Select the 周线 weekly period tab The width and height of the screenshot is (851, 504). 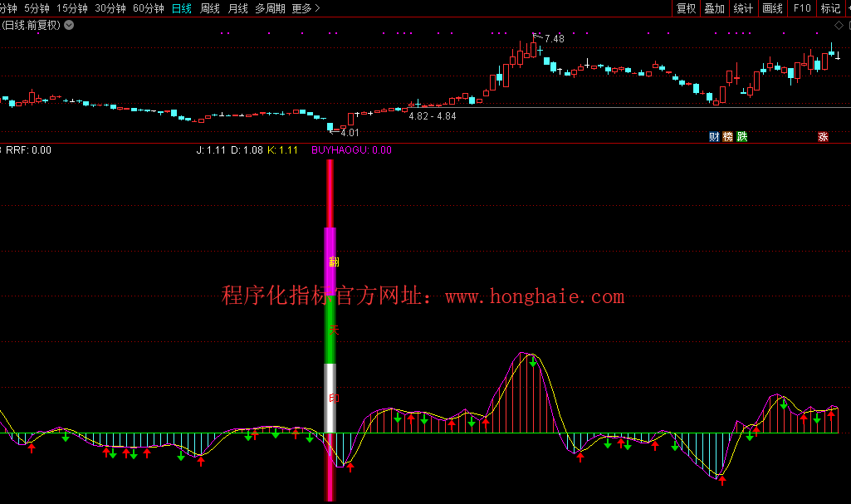point(210,8)
